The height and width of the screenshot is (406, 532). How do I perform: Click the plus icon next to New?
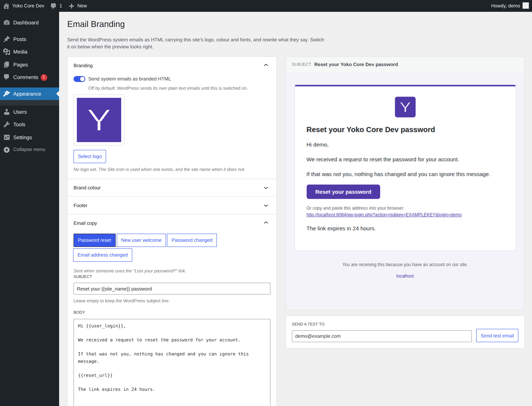[x=71, y=6]
